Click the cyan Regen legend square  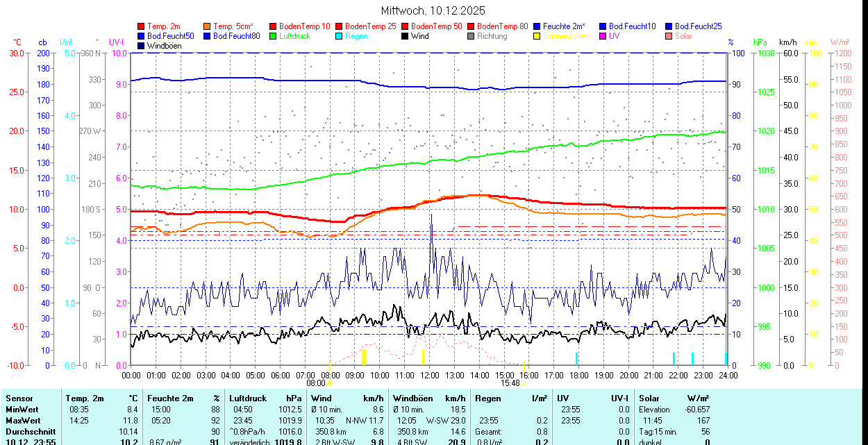pos(339,36)
